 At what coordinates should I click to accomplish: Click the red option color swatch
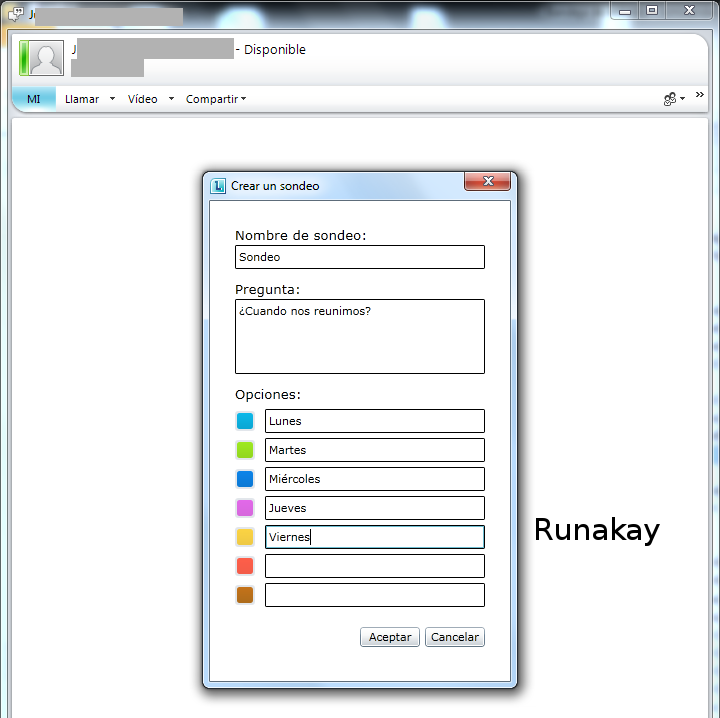coord(245,566)
